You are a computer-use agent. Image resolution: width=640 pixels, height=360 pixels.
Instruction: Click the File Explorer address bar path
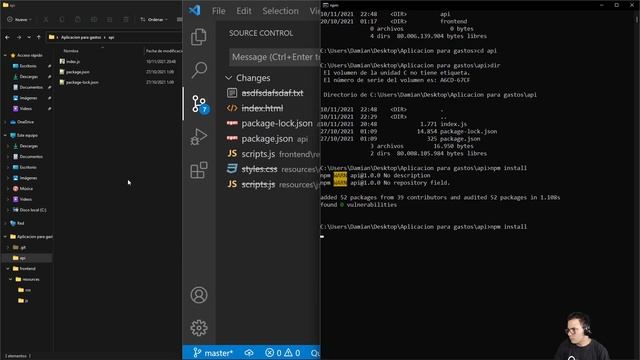[x=114, y=37]
